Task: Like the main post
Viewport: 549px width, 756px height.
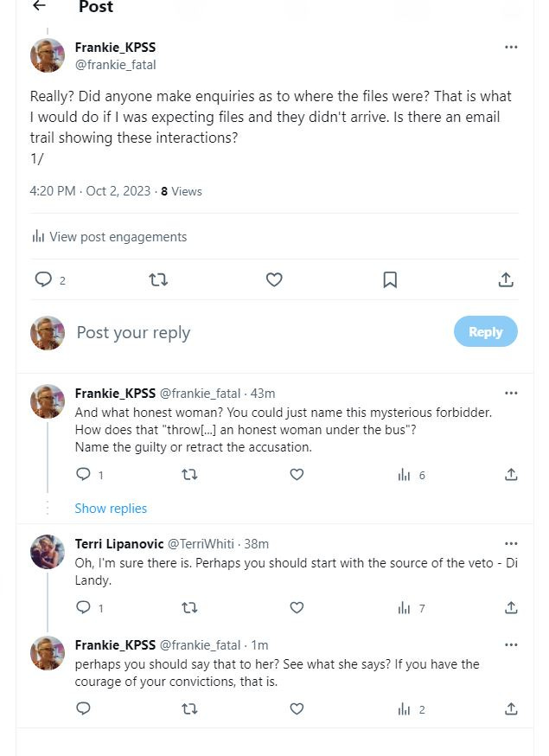Action: [x=274, y=279]
